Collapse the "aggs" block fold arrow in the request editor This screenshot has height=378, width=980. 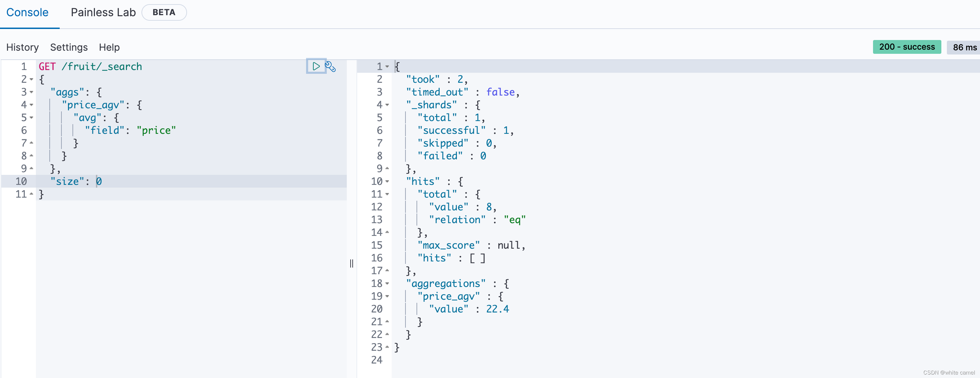click(32, 92)
